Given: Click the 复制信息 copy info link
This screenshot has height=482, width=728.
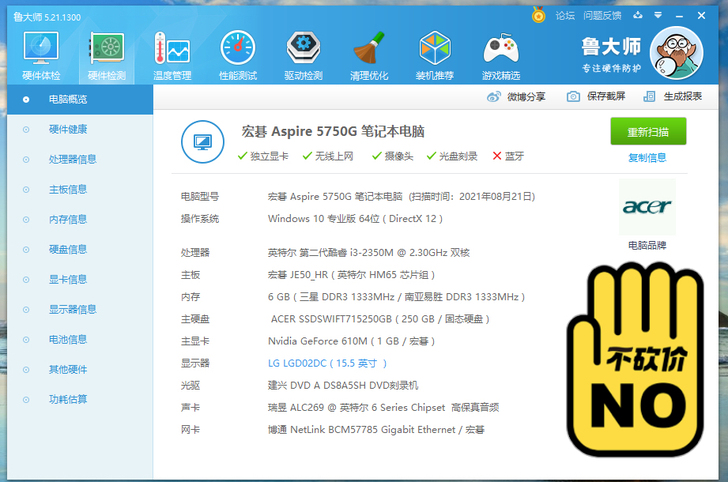Looking at the screenshot, I should (x=647, y=158).
